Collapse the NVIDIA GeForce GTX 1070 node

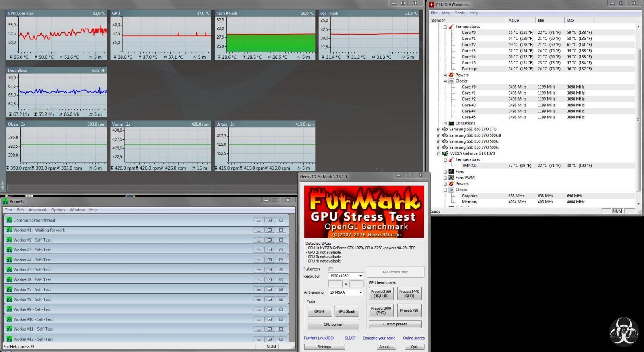coord(439,153)
